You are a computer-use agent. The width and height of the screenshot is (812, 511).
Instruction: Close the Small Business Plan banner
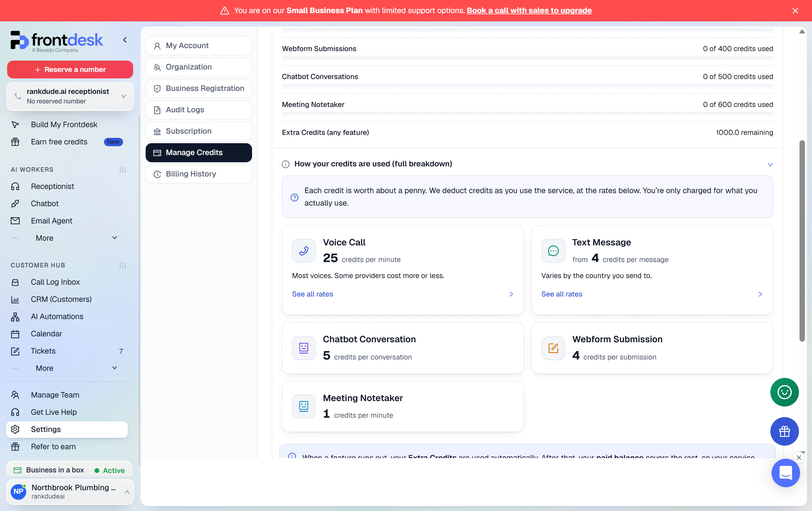click(795, 11)
